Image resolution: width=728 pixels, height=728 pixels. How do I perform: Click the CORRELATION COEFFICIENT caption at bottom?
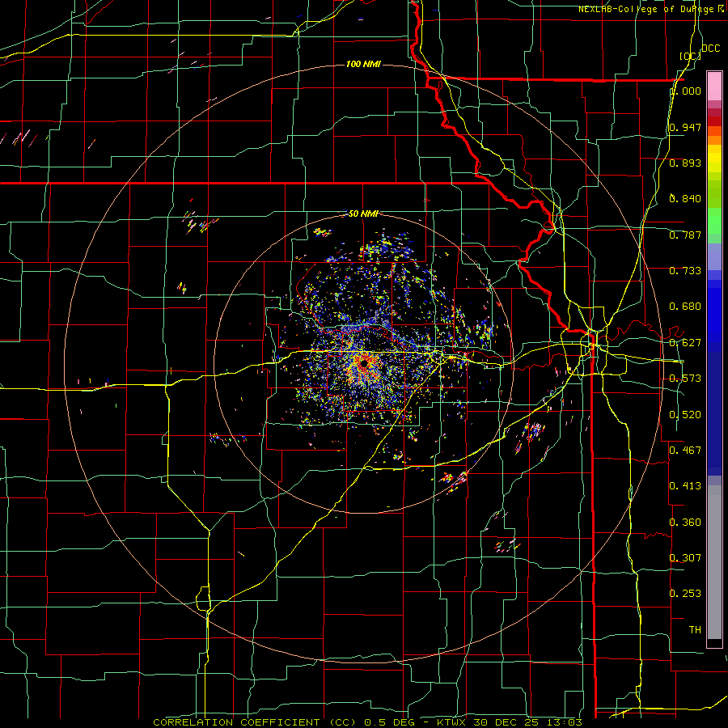pyautogui.click(x=367, y=722)
